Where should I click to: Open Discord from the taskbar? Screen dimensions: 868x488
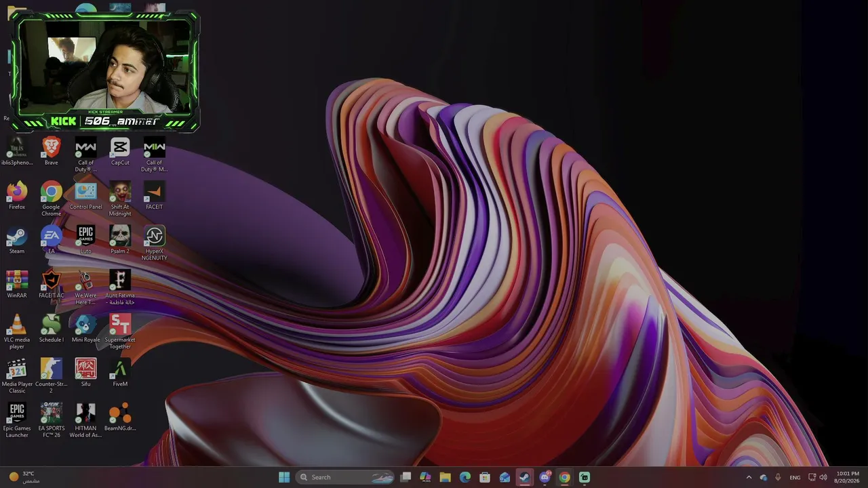(x=545, y=477)
